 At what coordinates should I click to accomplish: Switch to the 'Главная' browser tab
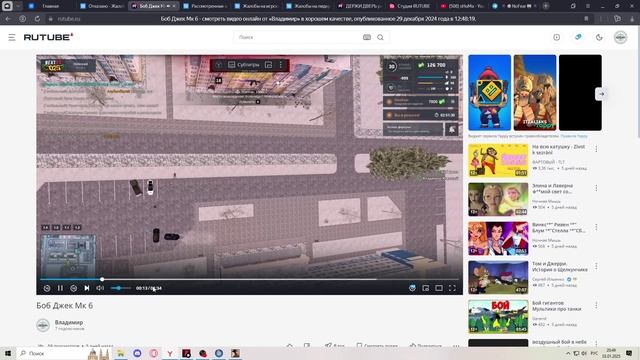coord(50,6)
